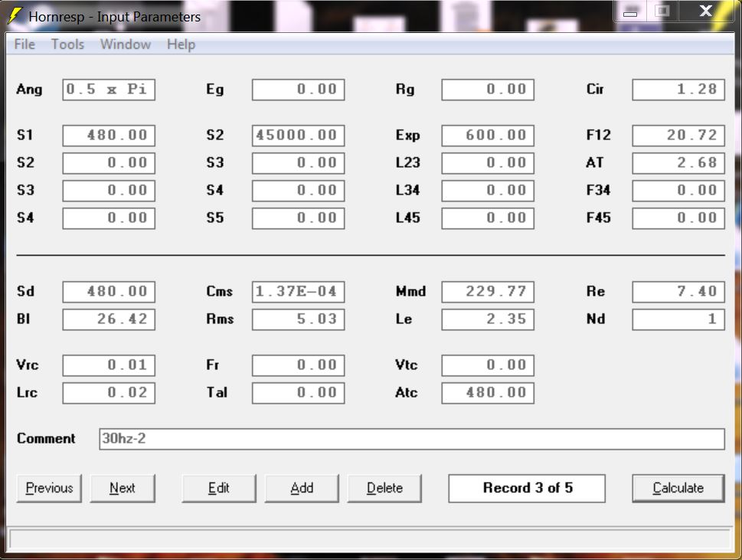This screenshot has width=742, height=560.
Task: Select the Sd field showing 480.00
Action: (x=109, y=292)
